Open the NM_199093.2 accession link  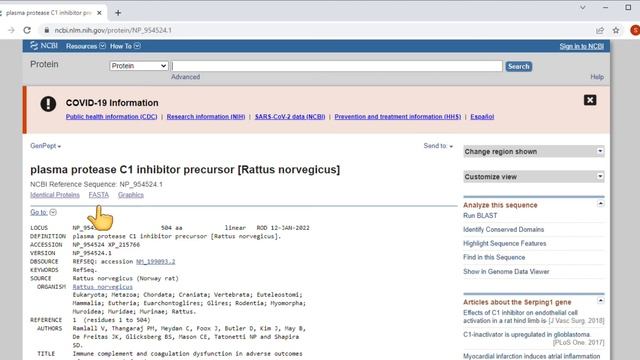[x=156, y=262]
